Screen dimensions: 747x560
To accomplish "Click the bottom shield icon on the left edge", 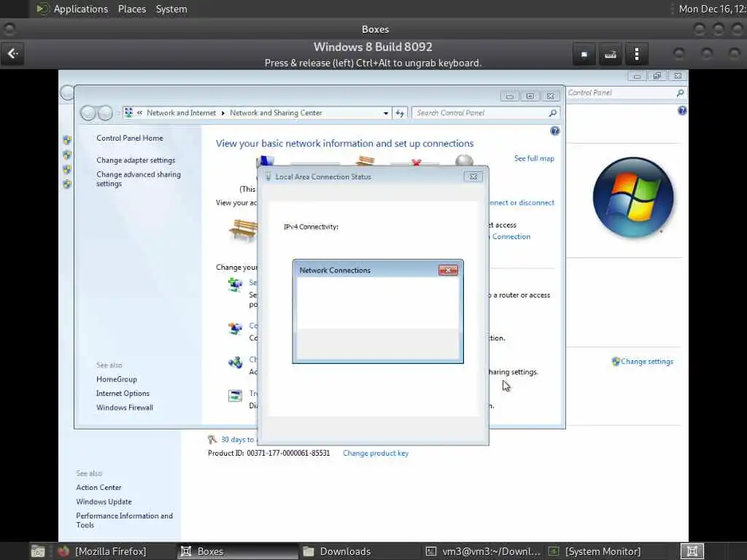I will coord(66,184).
